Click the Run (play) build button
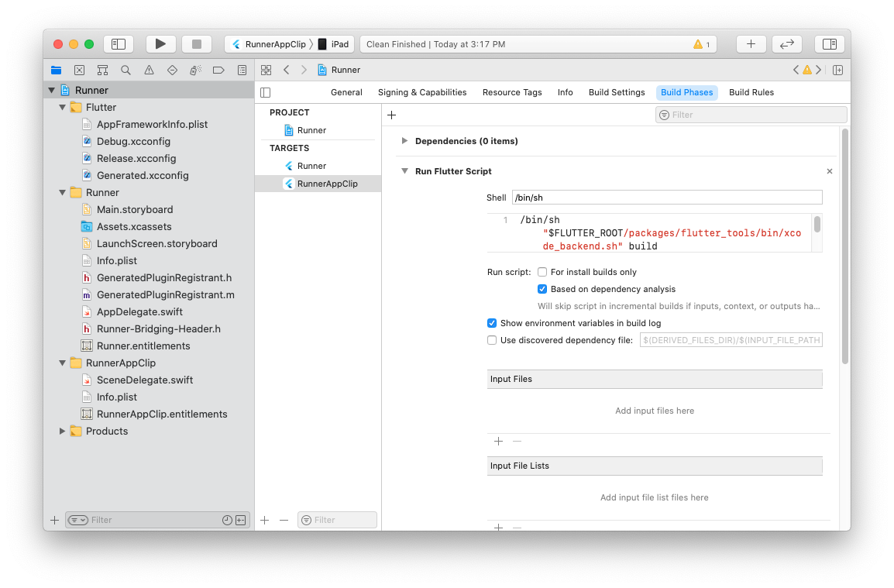 tap(160, 44)
